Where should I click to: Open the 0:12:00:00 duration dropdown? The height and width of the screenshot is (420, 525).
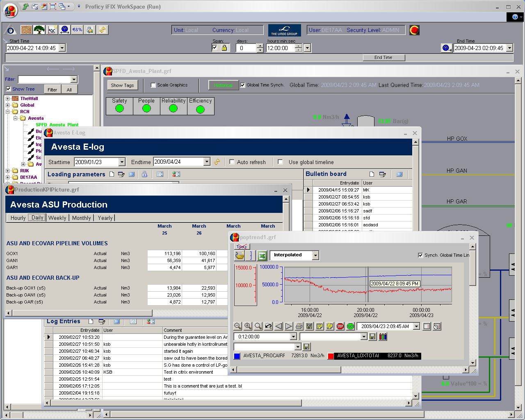click(x=293, y=337)
